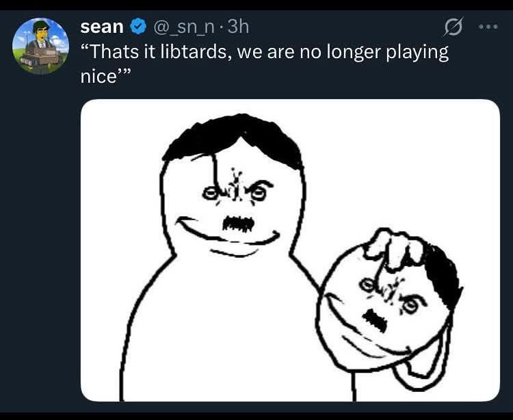The image size is (513, 420).
Task: Click the small head held by hand
Action: point(386,314)
